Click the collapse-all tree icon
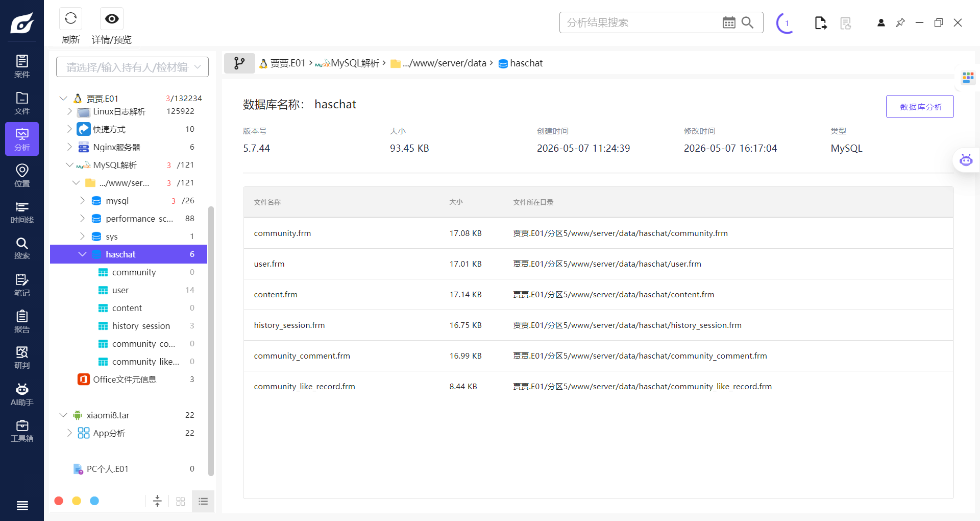Screen dimensions: 980x521 tap(157, 501)
